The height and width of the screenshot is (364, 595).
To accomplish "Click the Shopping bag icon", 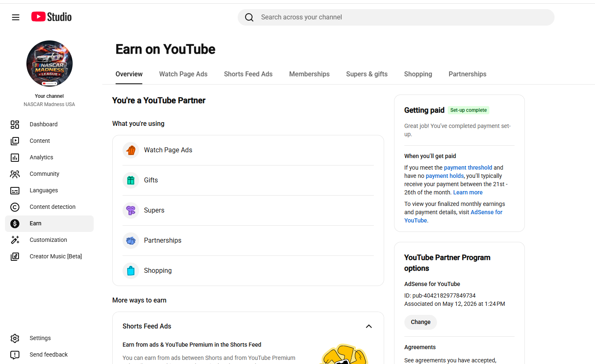I will 131,271.
